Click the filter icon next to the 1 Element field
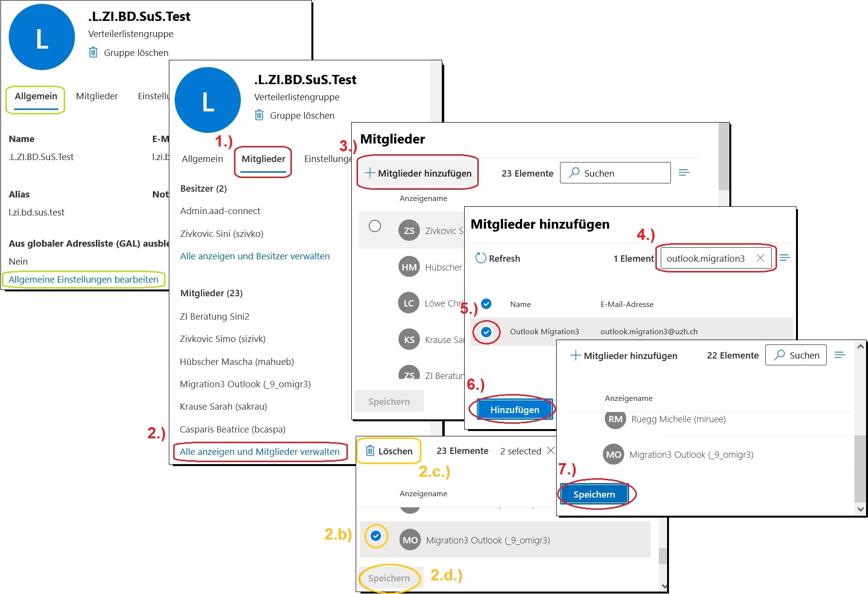The image size is (868, 594). pos(785,258)
